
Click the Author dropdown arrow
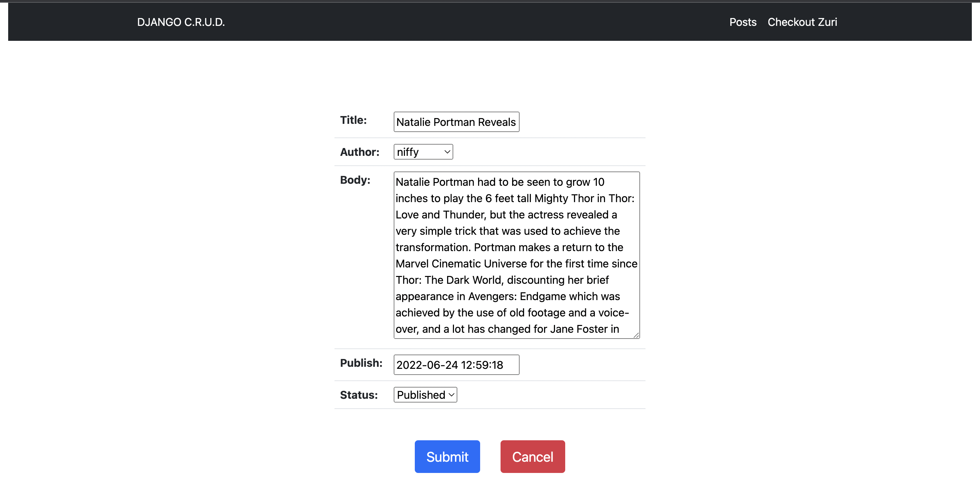click(447, 152)
